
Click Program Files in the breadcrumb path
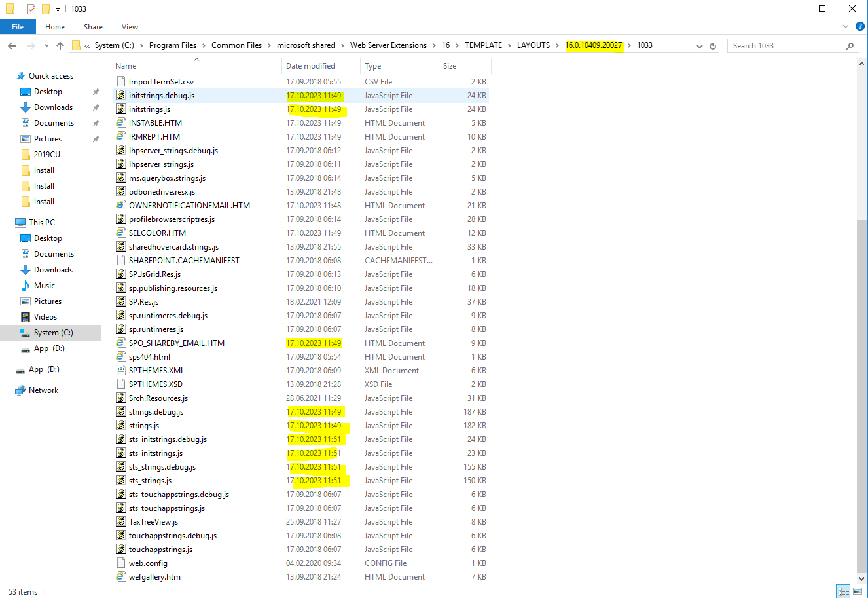tap(173, 45)
